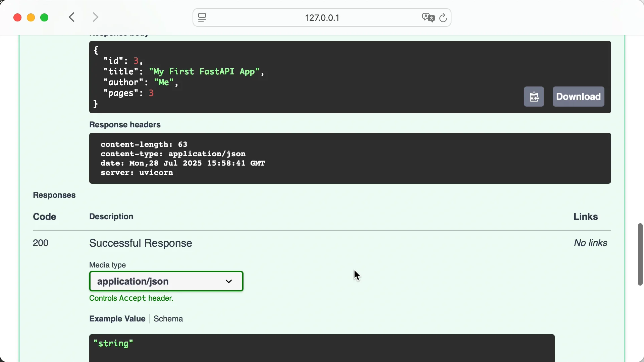Viewport: 644px width, 362px height.
Task: Click the site settings icon in address bar
Action: [x=202, y=18]
